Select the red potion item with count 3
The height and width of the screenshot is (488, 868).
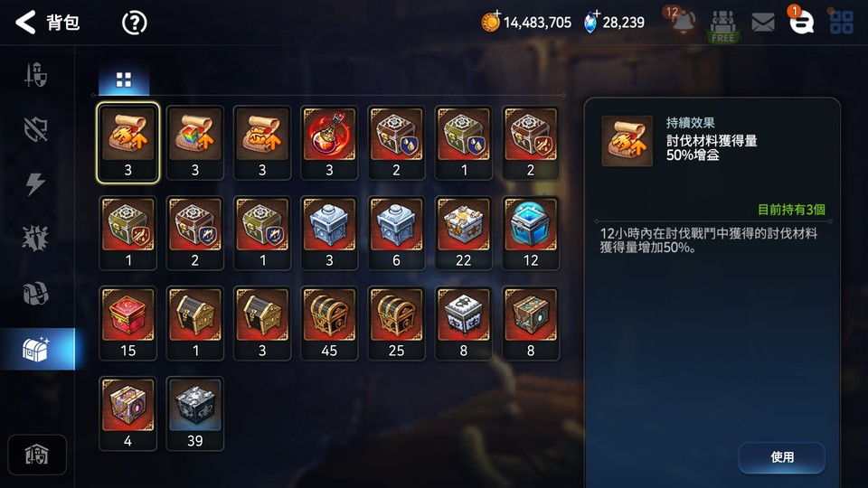click(329, 143)
